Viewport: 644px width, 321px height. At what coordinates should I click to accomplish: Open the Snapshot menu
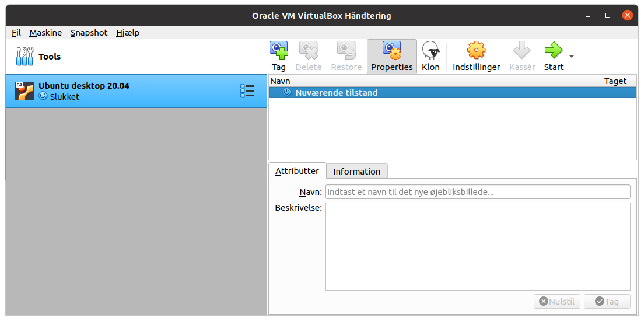coord(89,33)
